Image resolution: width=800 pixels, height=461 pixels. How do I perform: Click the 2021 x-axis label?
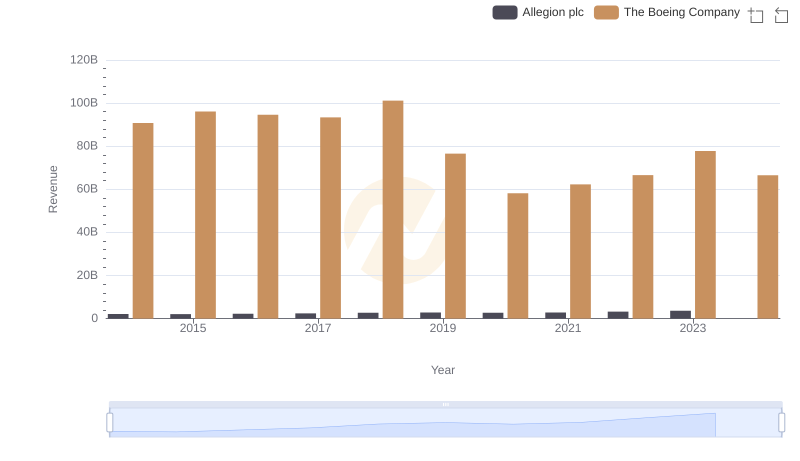pos(568,328)
